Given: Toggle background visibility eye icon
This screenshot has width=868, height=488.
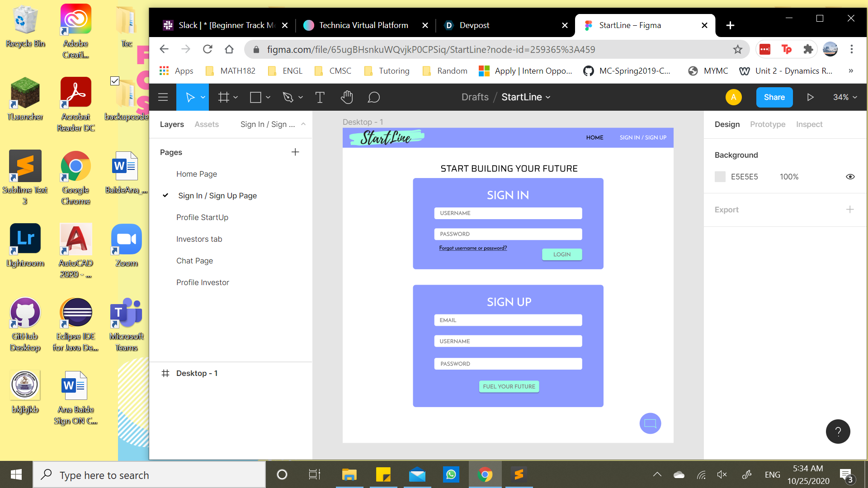Looking at the screenshot, I should (850, 177).
